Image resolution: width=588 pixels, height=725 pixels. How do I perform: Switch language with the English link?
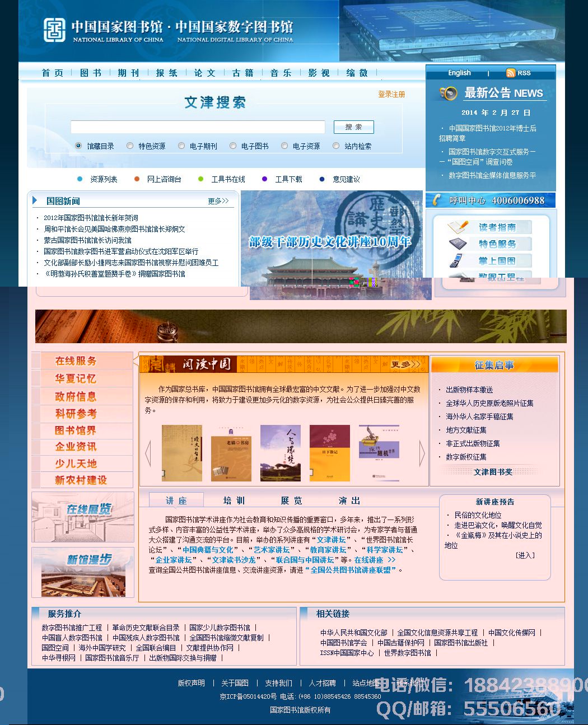pos(459,73)
